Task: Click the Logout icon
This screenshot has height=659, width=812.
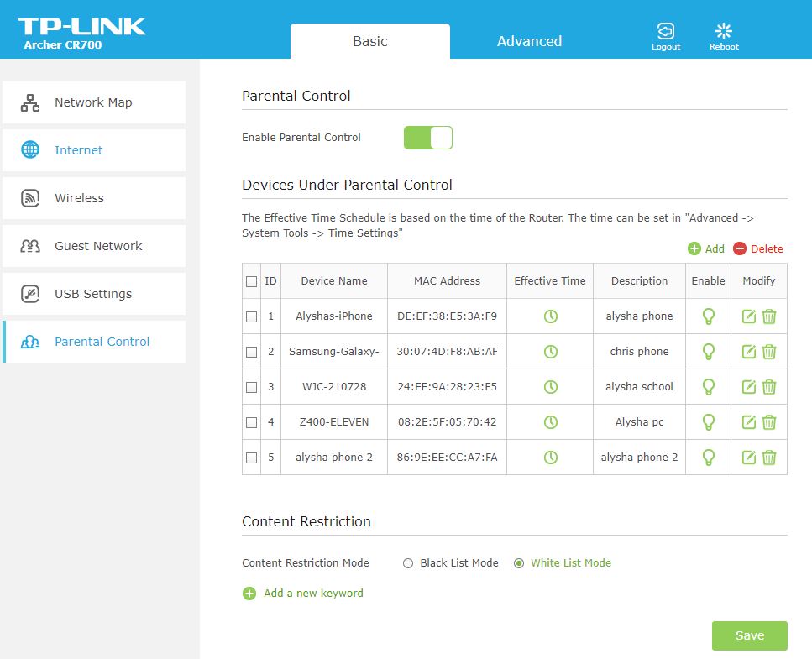Action: click(665, 32)
